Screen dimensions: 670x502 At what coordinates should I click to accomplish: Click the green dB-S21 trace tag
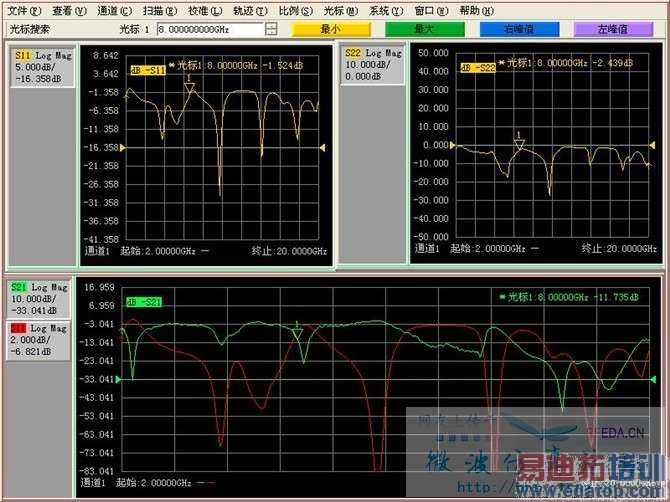click(144, 302)
